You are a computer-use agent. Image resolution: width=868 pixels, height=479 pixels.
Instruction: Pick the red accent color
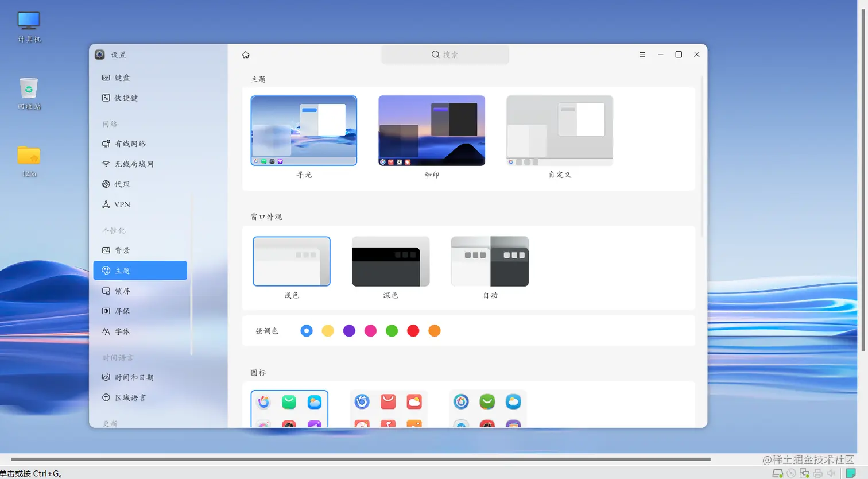coord(413,331)
